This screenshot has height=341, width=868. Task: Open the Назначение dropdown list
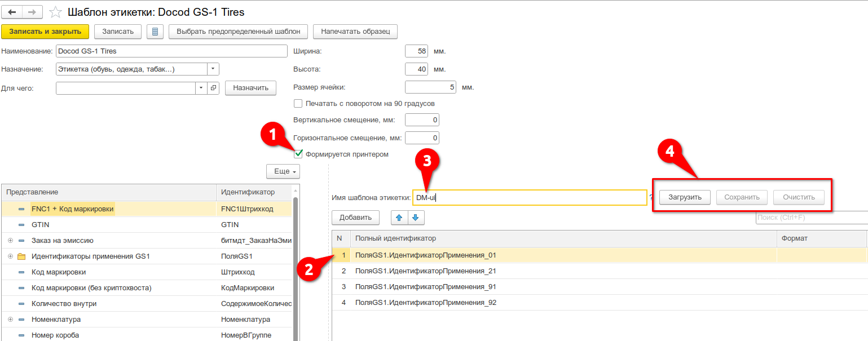[213, 69]
